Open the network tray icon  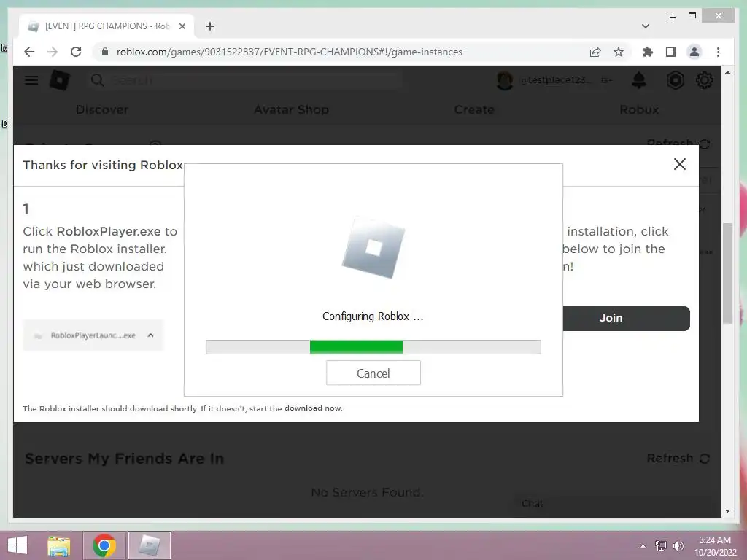pyautogui.click(x=660, y=545)
